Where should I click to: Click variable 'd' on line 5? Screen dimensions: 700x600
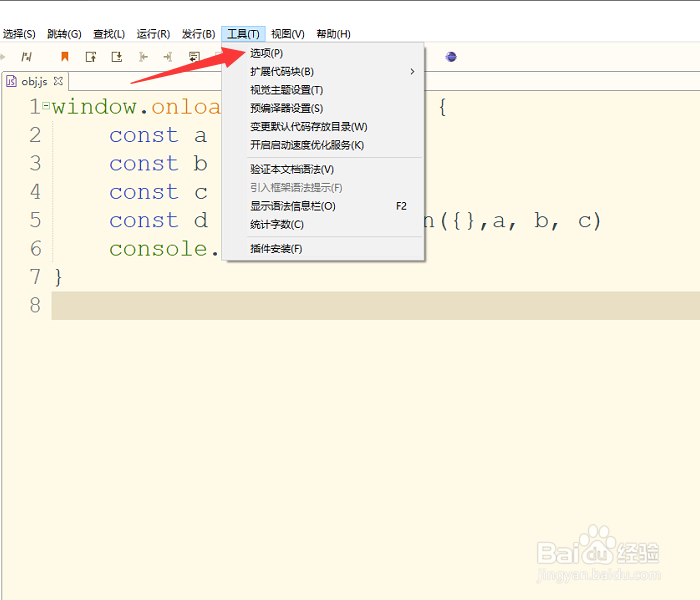201,220
